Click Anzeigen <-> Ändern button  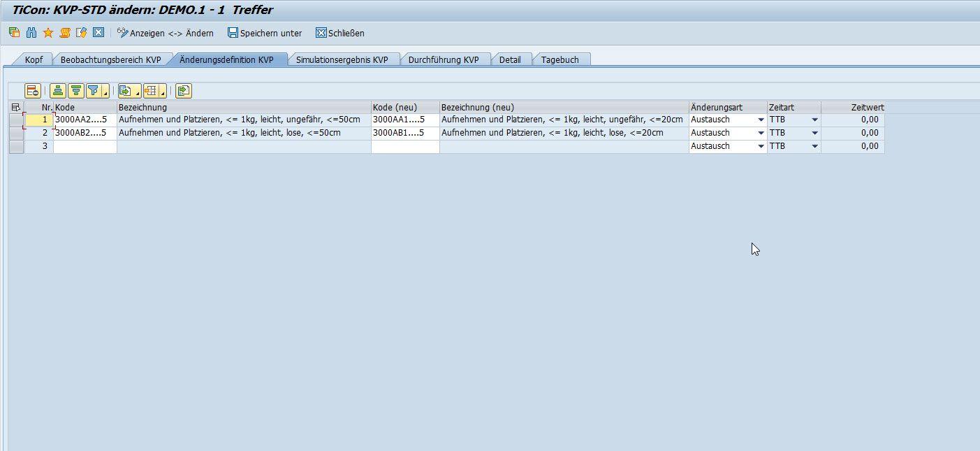point(166,33)
